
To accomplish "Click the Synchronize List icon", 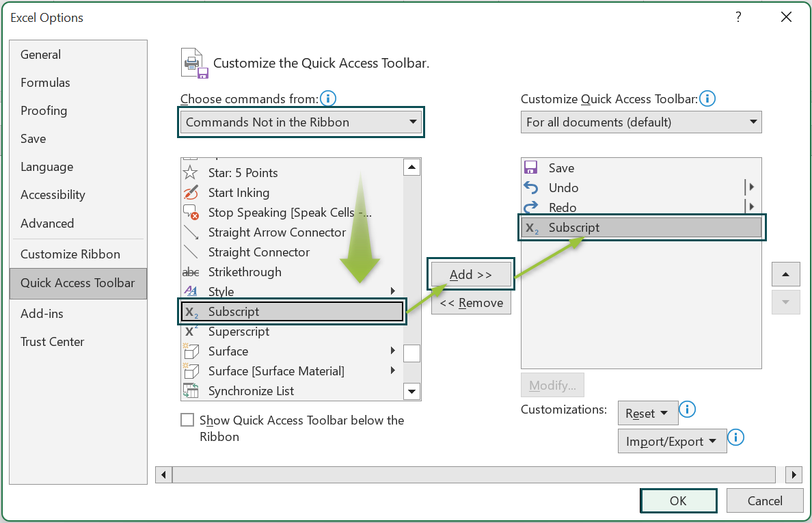I will click(x=191, y=390).
